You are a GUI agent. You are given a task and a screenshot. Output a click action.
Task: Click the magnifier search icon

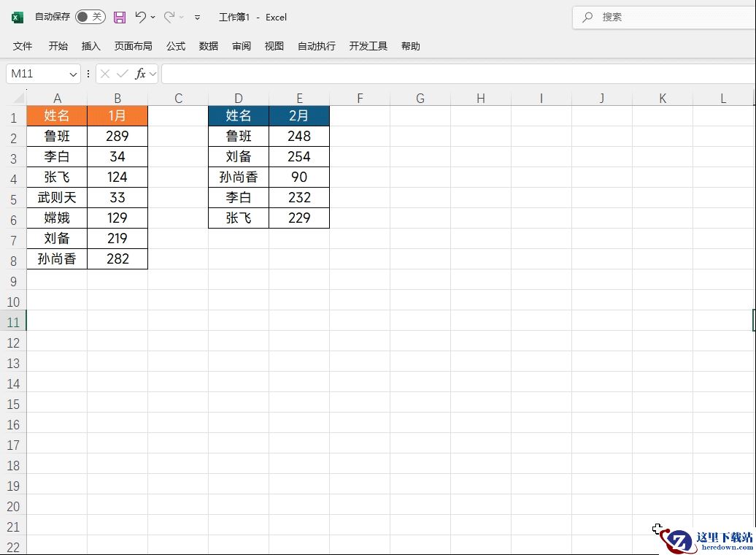pos(587,18)
